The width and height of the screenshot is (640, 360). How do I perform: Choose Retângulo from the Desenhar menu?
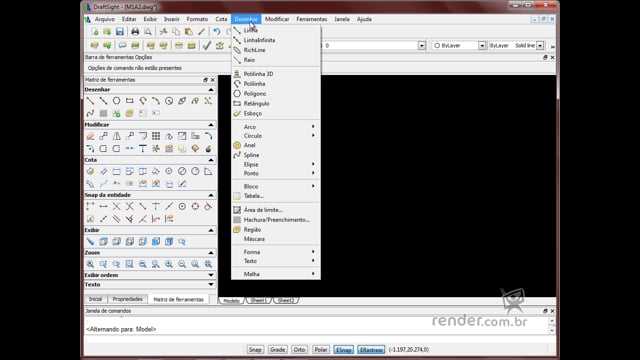click(x=276, y=104)
